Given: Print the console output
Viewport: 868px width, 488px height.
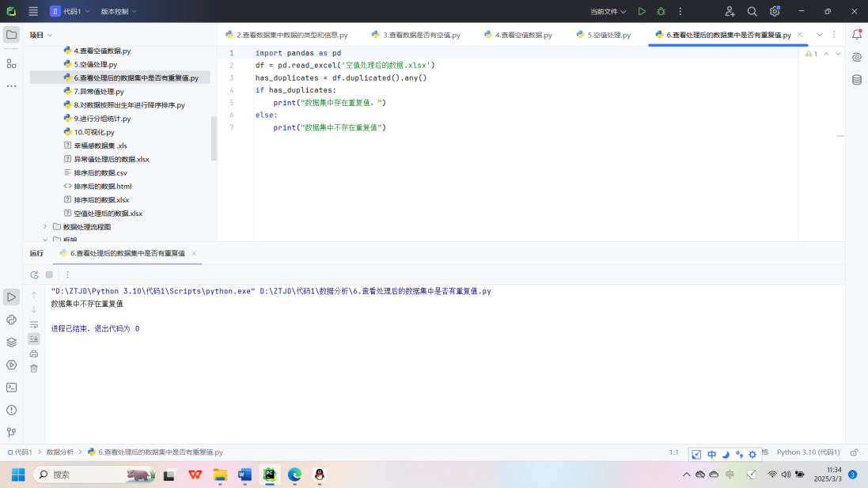Looking at the screenshot, I should coord(34,354).
